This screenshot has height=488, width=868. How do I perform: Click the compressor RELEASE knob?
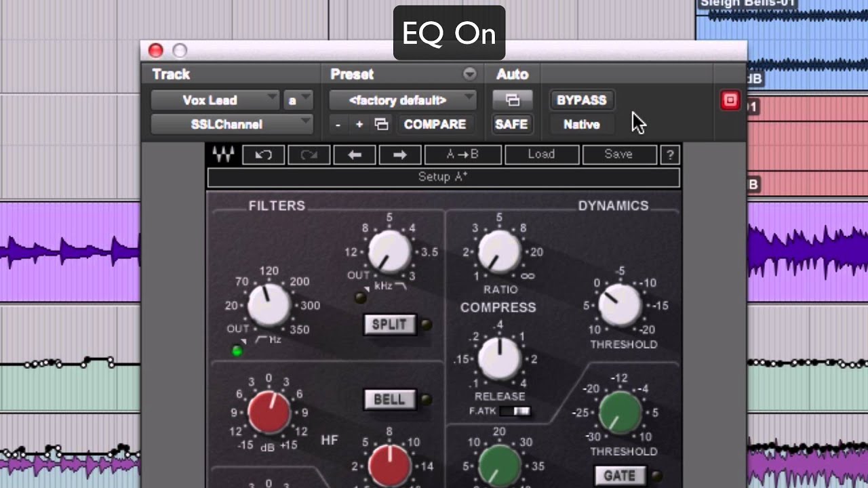(x=500, y=359)
